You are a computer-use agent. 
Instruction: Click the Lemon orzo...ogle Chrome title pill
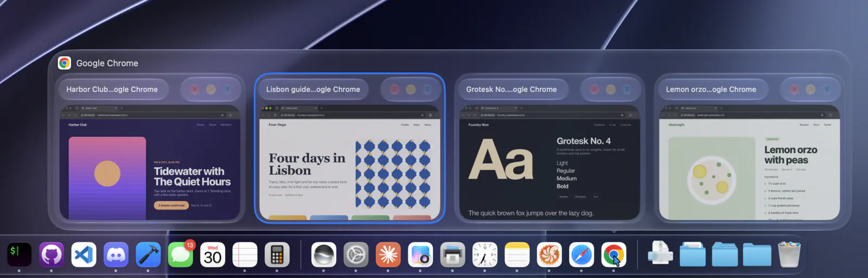click(x=711, y=89)
